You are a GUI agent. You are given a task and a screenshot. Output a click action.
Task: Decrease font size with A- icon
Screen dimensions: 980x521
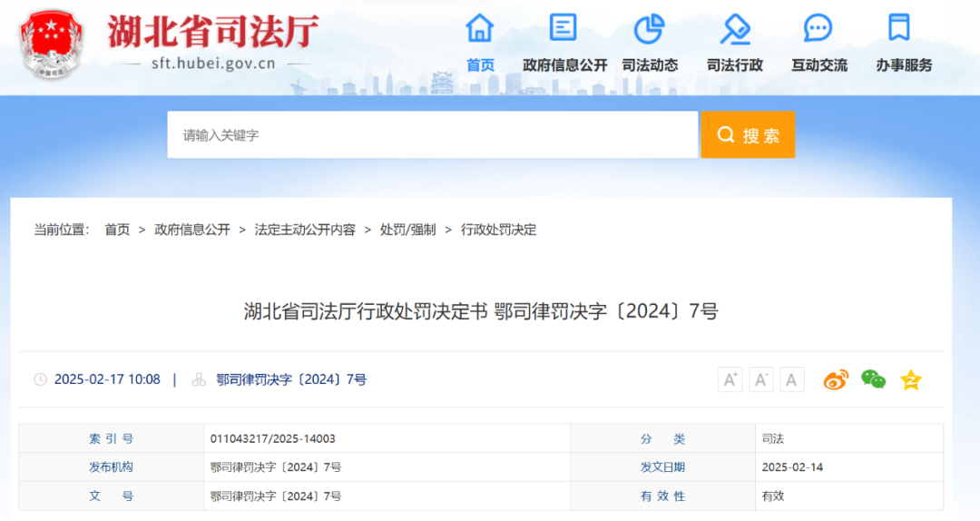(x=760, y=379)
